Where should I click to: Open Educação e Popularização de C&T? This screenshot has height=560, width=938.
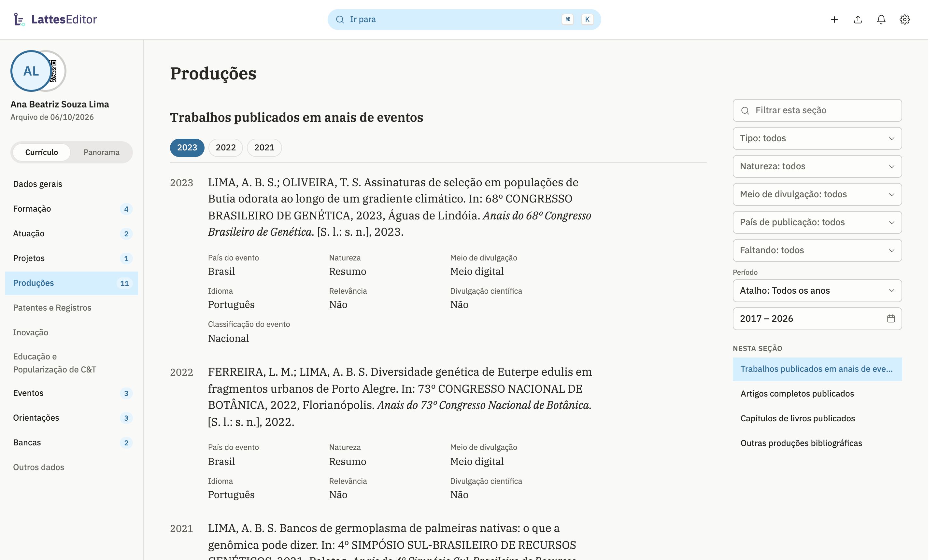(72, 363)
